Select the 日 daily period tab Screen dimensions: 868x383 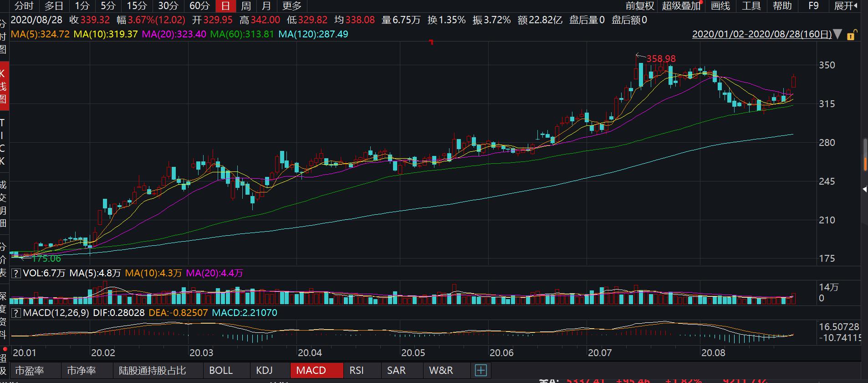coord(225,6)
